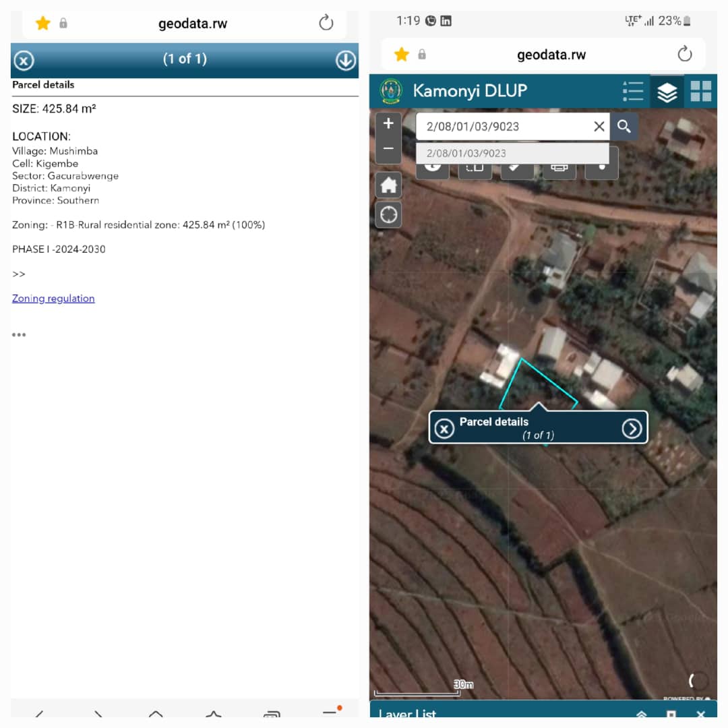Click the magnifier search button
The image size is (728, 728).
click(x=624, y=126)
